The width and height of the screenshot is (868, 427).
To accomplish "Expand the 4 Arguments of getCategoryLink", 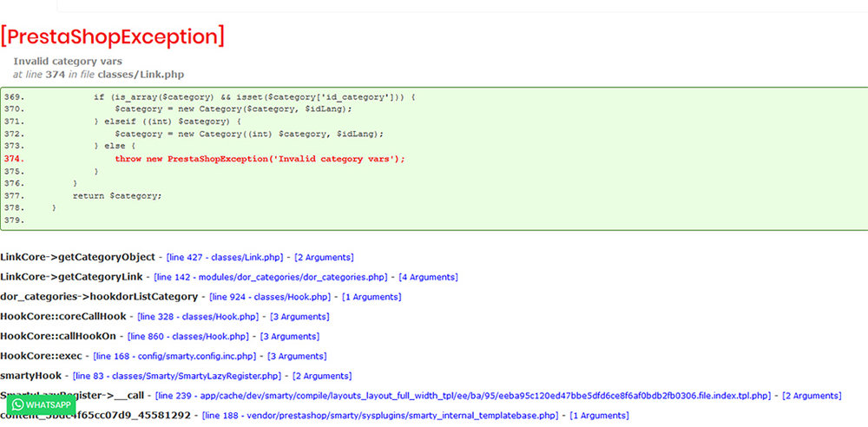I will [x=428, y=277].
